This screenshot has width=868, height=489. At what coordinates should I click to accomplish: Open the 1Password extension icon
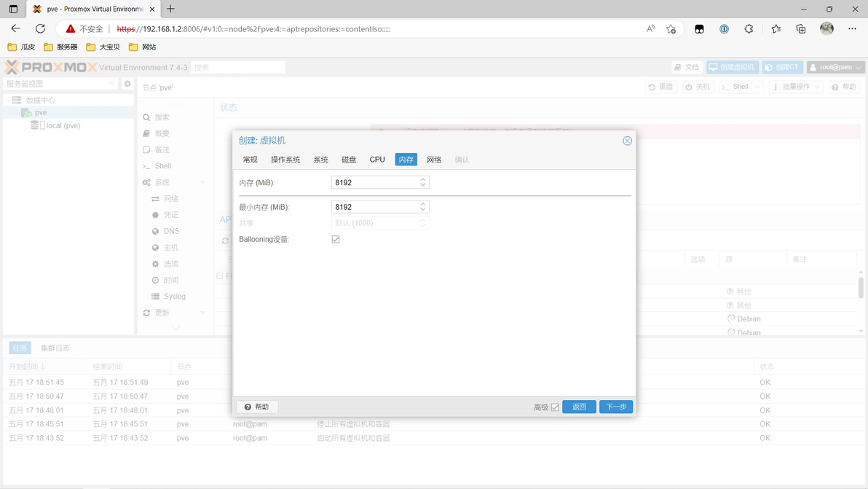724,29
